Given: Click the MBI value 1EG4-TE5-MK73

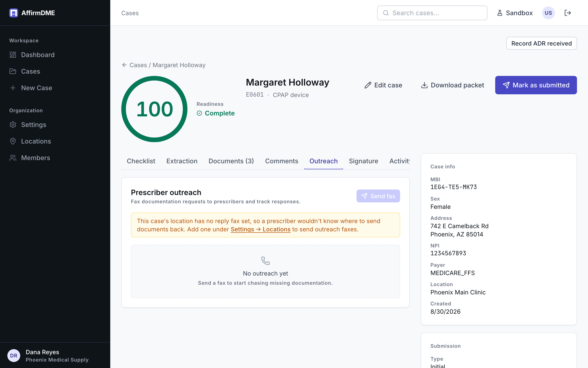Looking at the screenshot, I should click(x=453, y=187).
